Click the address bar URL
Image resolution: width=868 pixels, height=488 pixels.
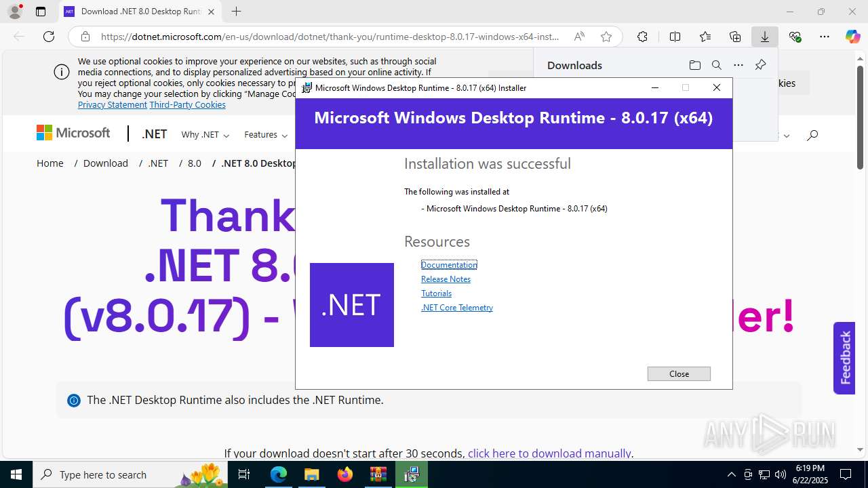(x=330, y=37)
